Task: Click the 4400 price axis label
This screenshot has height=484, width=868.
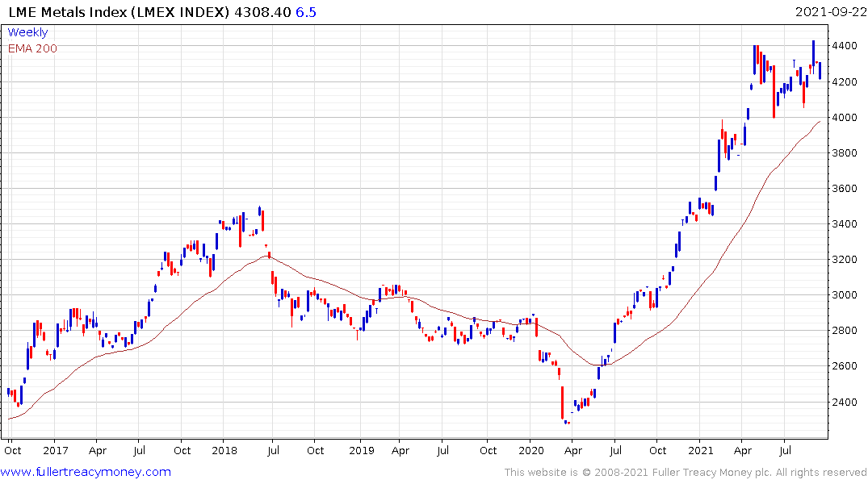Action: click(x=845, y=46)
